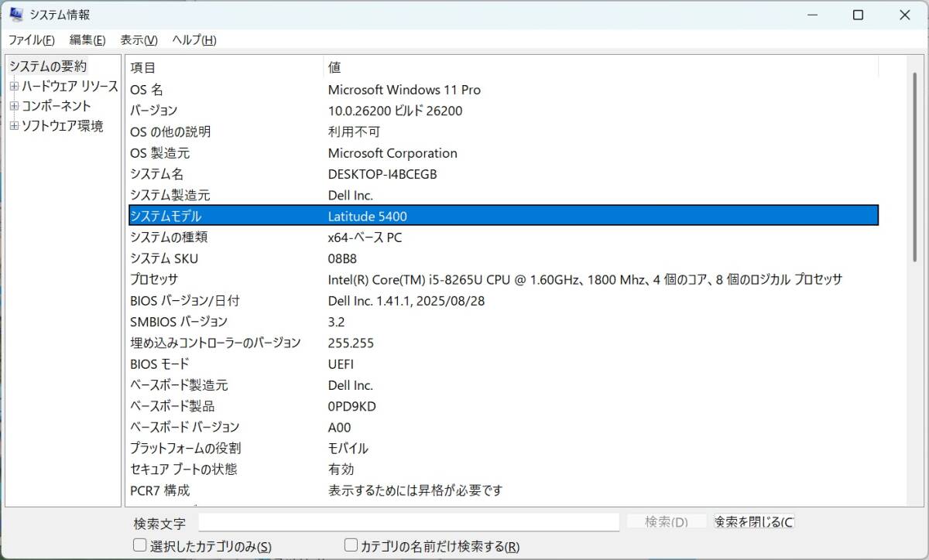Click the 検索を閉じる button

(754, 522)
